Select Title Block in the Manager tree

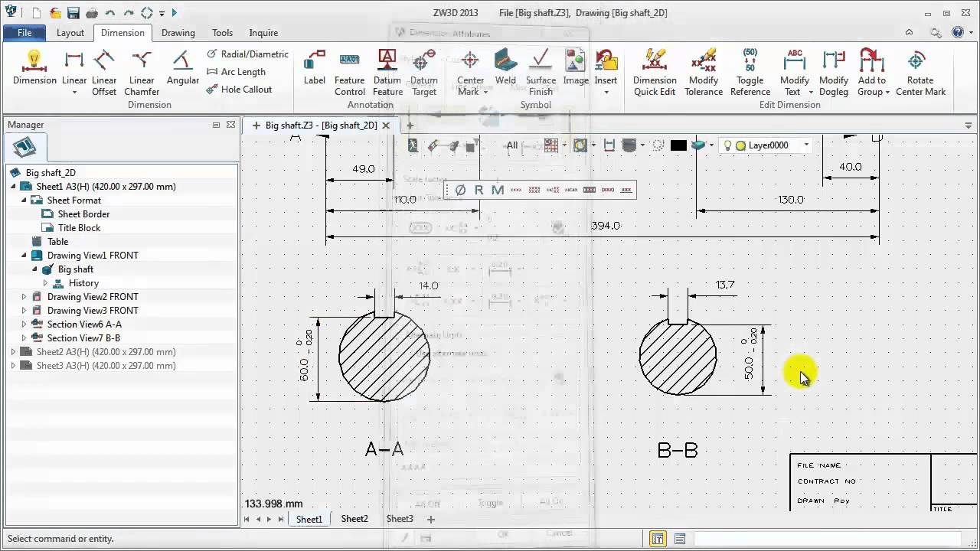[79, 227]
